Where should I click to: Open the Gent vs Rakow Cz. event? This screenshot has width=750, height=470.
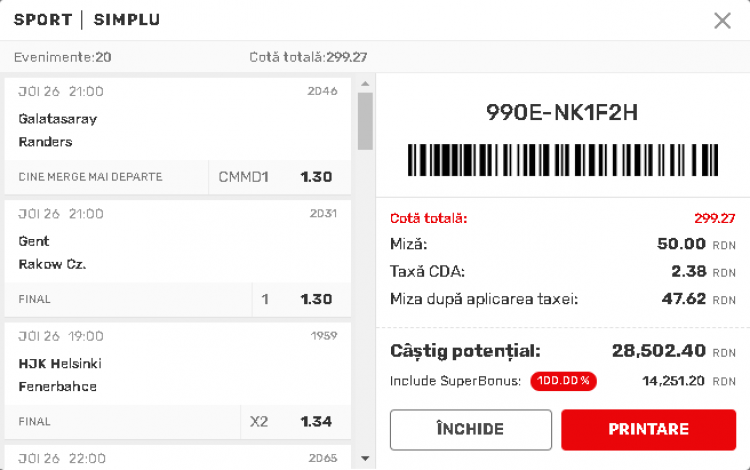(x=177, y=241)
